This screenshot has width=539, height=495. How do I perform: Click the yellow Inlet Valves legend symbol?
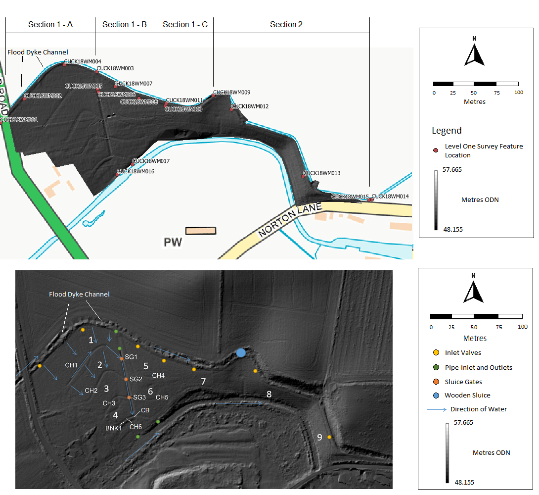436,353
